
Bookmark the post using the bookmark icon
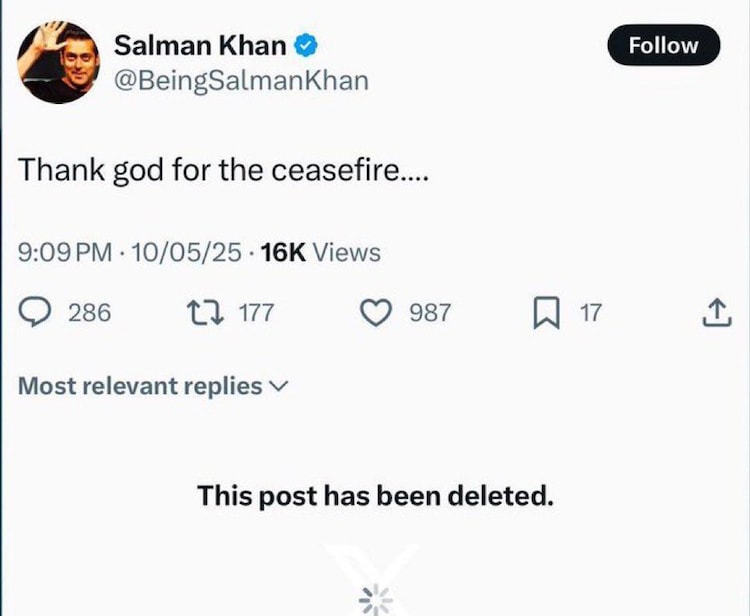(x=544, y=313)
